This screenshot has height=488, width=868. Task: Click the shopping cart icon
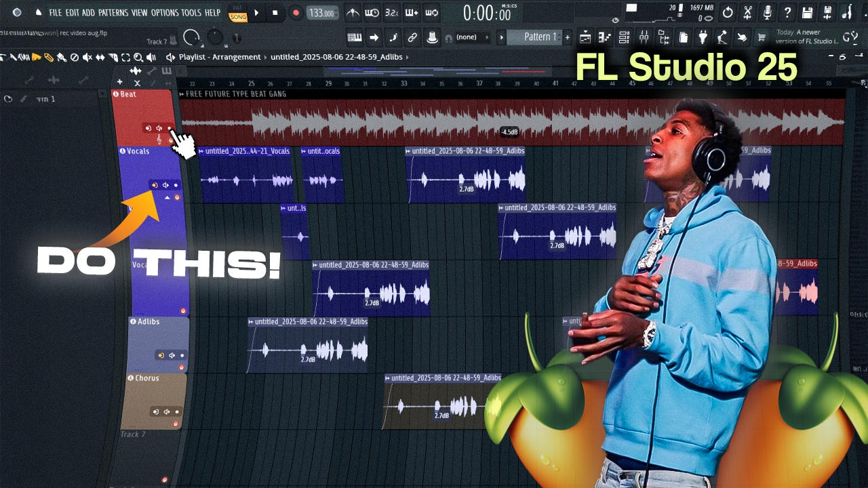click(762, 37)
